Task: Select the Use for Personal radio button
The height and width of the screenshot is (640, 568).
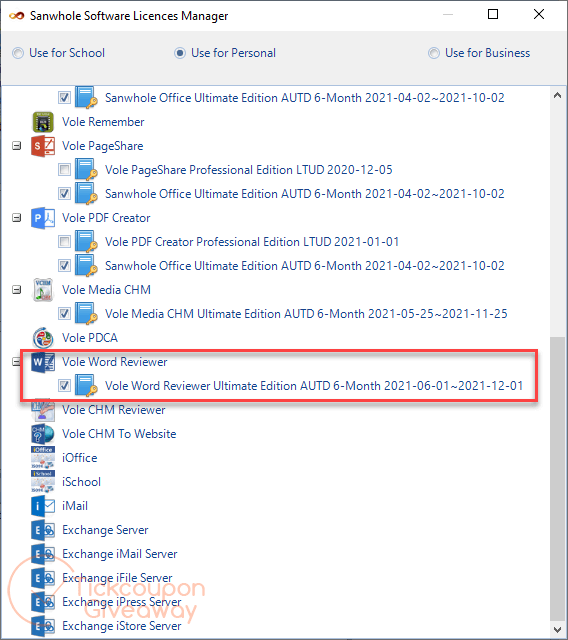Action: tap(180, 53)
